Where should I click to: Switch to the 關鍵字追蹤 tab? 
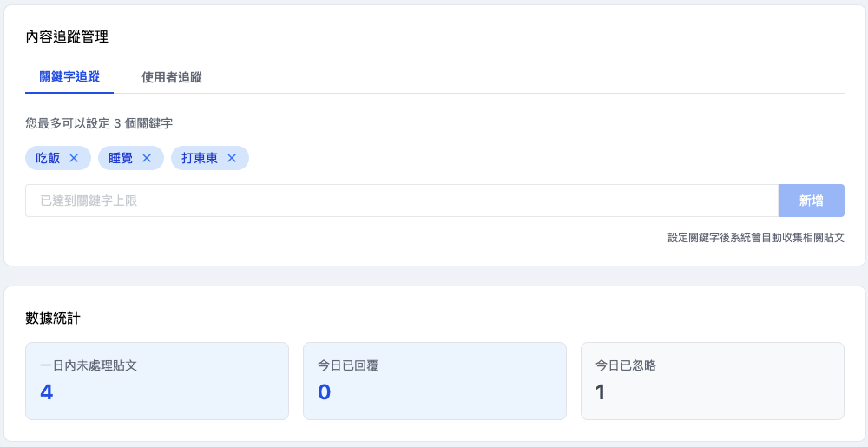(69, 76)
